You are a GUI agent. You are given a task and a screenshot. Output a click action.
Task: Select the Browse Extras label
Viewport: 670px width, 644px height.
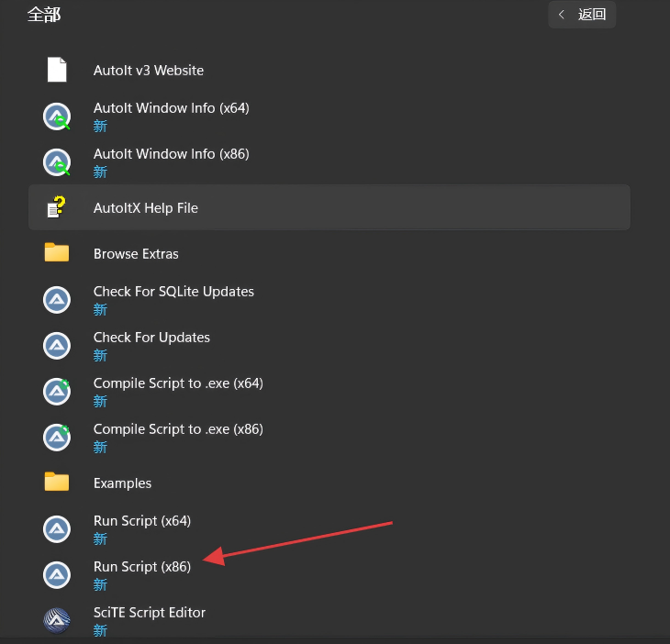136,254
